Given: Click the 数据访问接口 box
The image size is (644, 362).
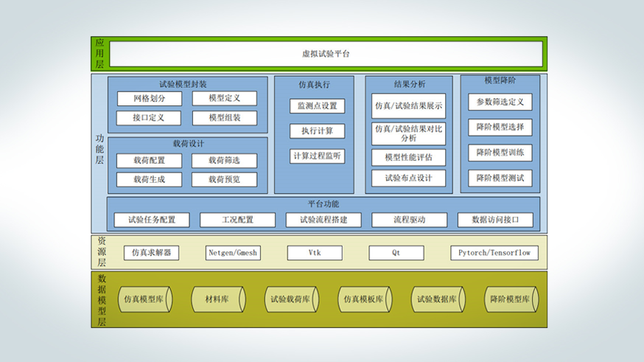Looking at the screenshot, I should point(495,220).
